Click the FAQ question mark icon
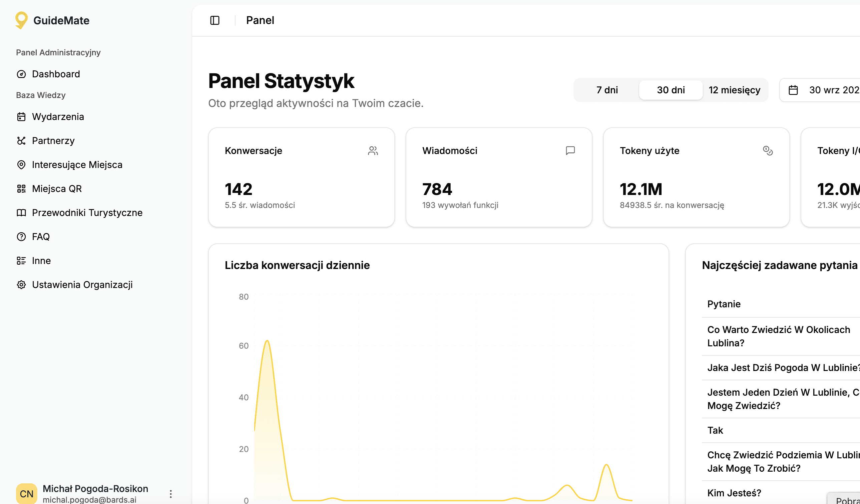 21,237
